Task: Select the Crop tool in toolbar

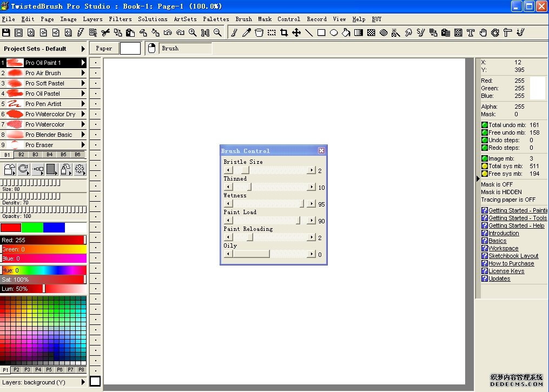Action: (x=284, y=32)
